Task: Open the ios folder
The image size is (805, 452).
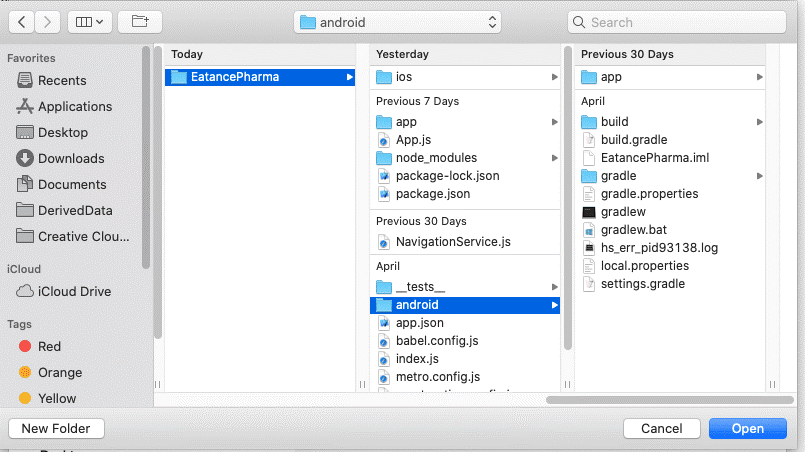Action: pyautogui.click(x=406, y=77)
